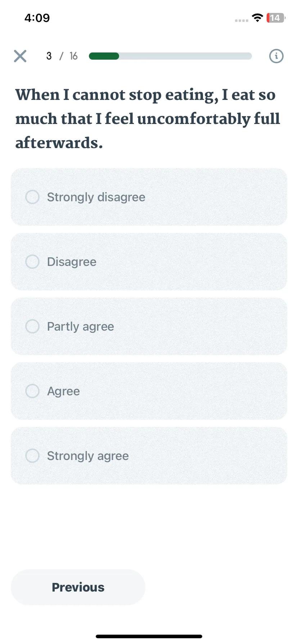The image size is (298, 644).
Task: Select the radio circle beside Partly agree
Action: pyautogui.click(x=32, y=326)
